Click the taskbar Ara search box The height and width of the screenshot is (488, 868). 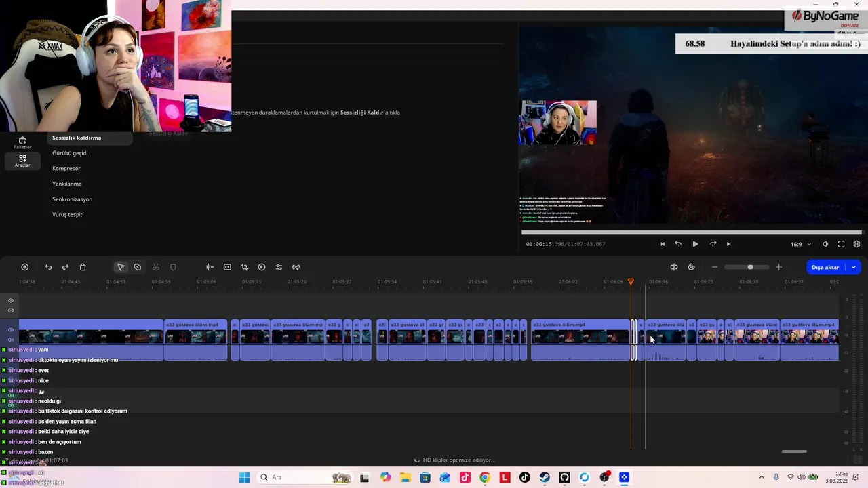[x=304, y=477]
